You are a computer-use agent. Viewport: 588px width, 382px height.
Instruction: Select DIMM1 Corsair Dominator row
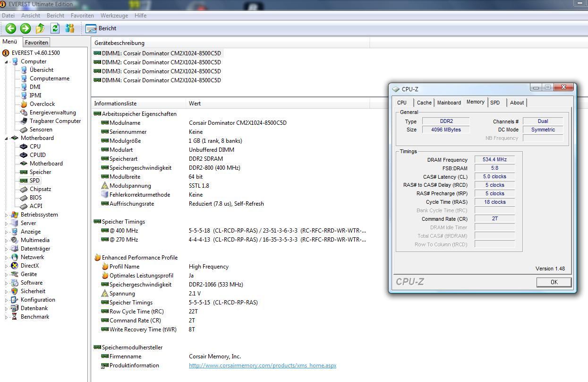tap(157, 53)
